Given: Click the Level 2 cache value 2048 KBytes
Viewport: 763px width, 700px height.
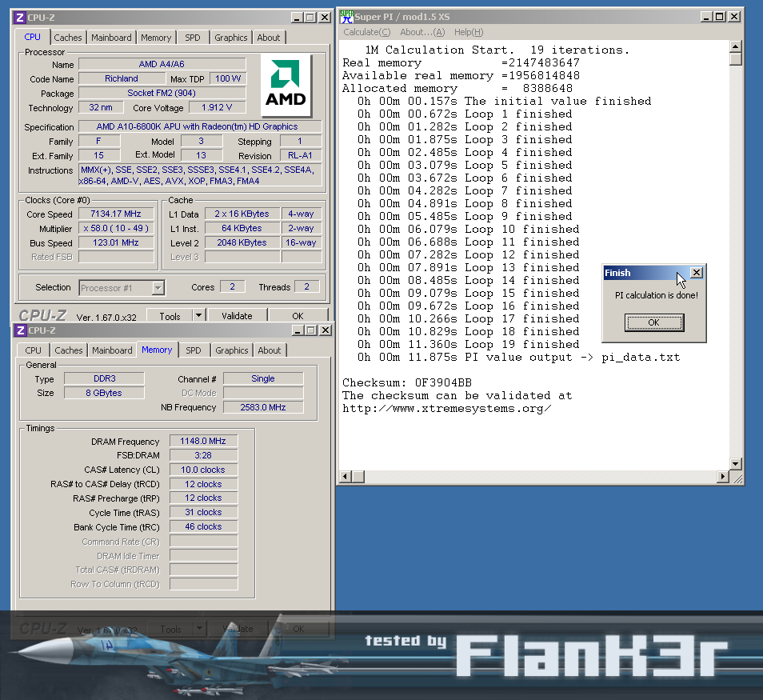Looking at the screenshot, I should coord(242,242).
